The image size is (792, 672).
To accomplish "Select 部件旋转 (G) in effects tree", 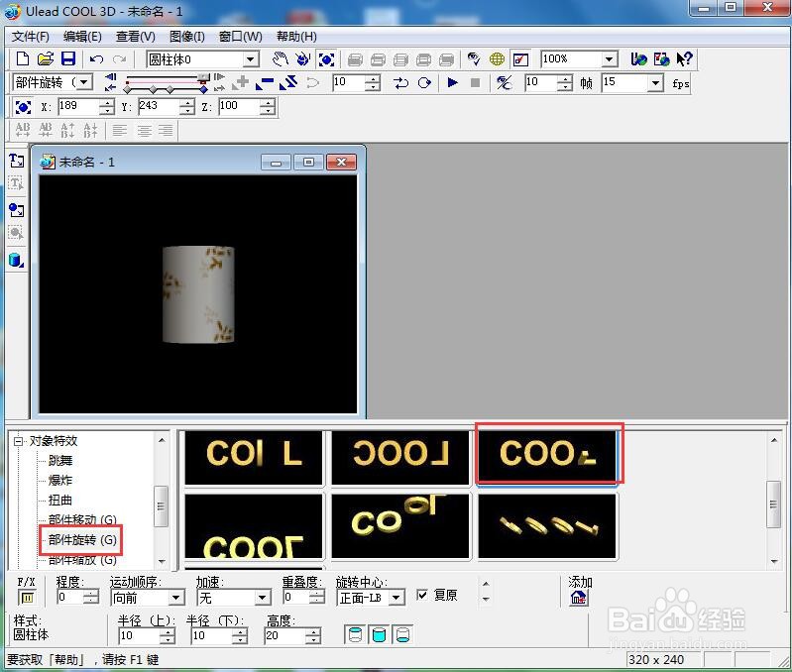I will tap(83, 540).
